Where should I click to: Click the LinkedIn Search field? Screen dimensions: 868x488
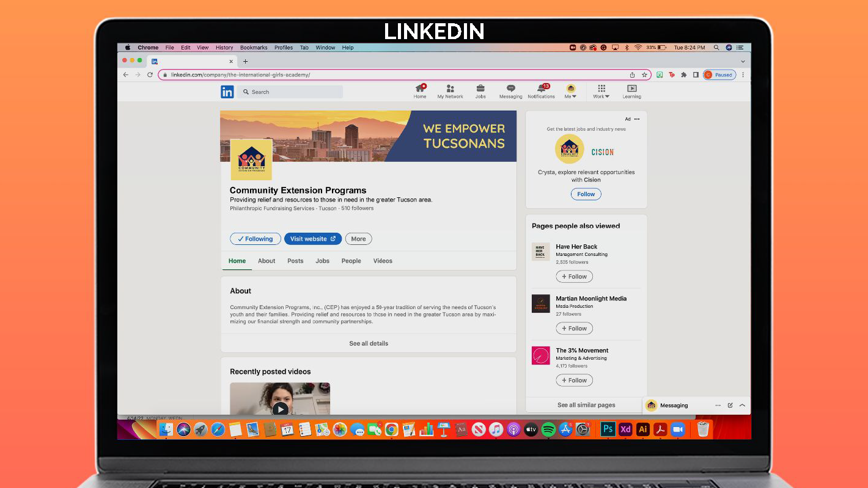coord(290,92)
